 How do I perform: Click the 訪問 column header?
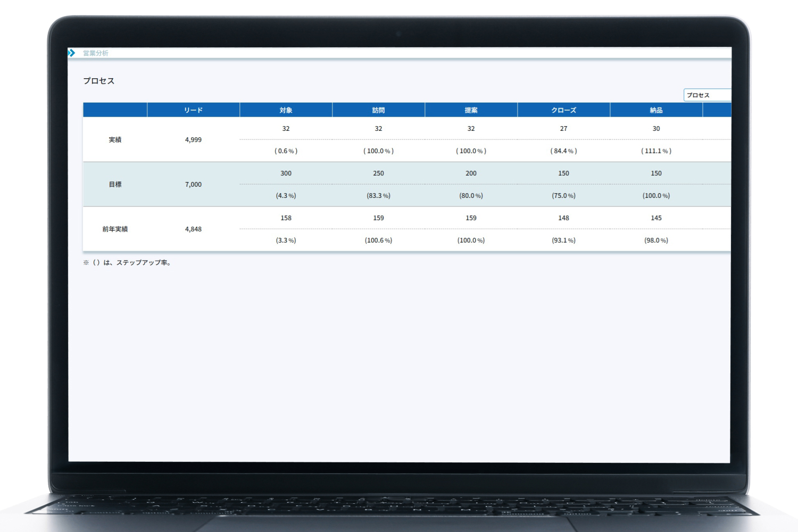[378, 110]
